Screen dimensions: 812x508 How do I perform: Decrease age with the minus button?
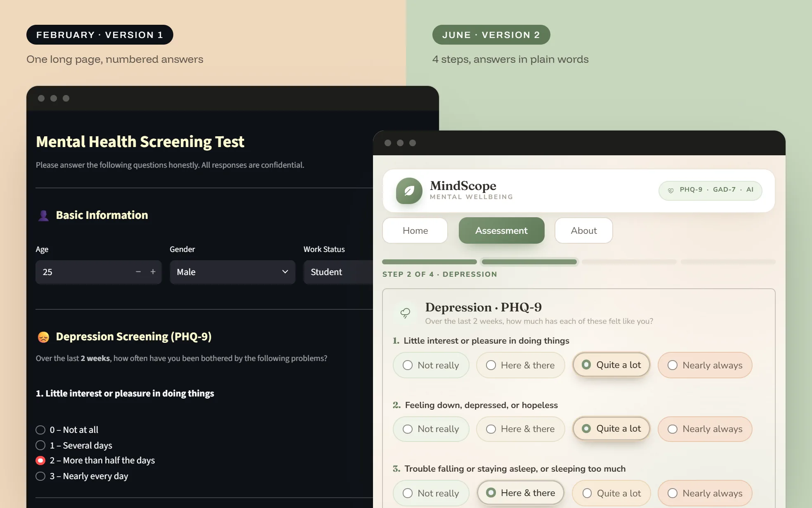pyautogui.click(x=138, y=272)
